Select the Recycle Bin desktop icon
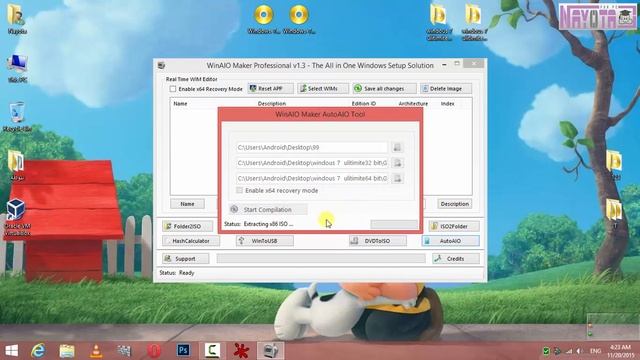The image size is (640, 360). [x=17, y=117]
